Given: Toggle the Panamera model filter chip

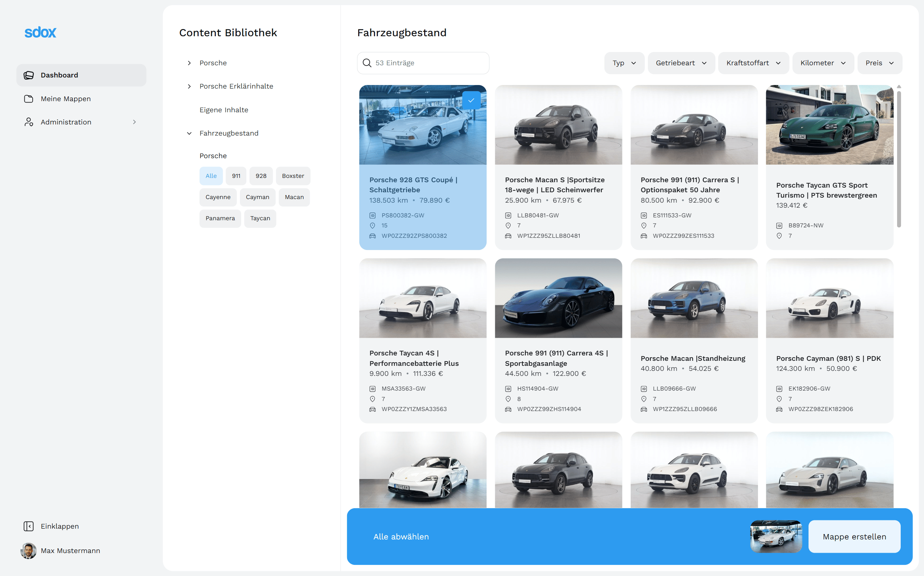Looking at the screenshot, I should (x=220, y=218).
